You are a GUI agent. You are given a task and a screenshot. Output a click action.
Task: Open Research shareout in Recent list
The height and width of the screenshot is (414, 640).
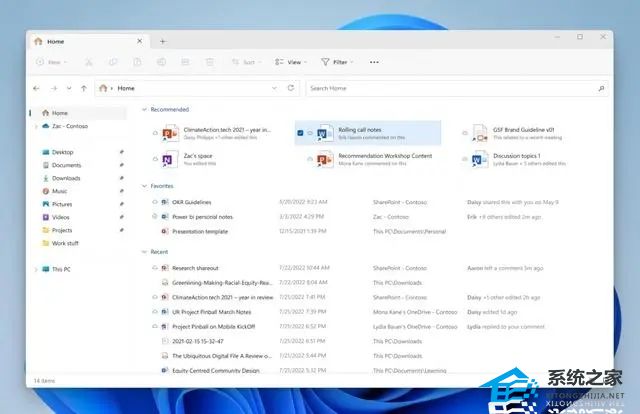pyautogui.click(x=196, y=268)
